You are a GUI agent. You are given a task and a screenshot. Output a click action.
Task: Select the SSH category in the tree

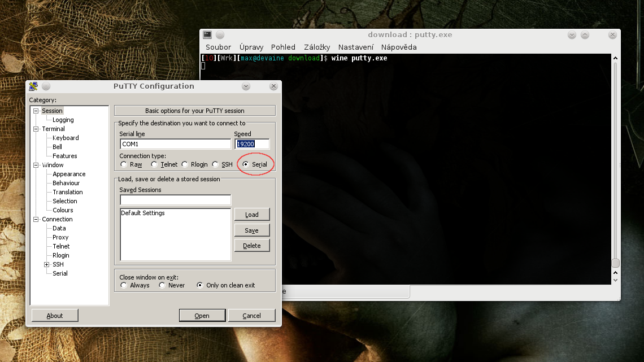[x=58, y=264]
